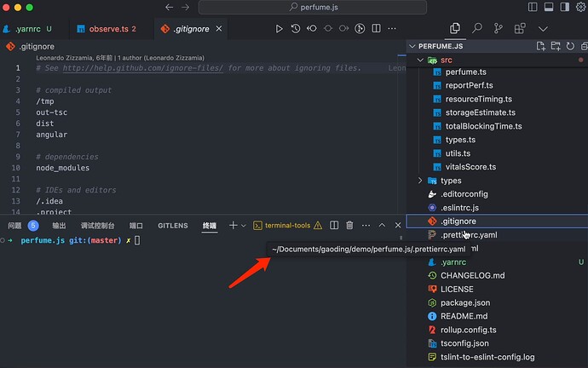Viewport: 588px width, 368px height.
Task: Create a new folder in PERFUME.JS
Action: pos(556,46)
